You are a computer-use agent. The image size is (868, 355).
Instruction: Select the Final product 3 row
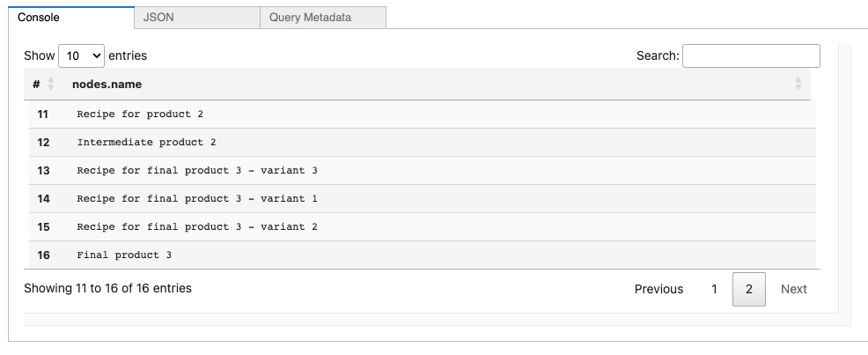[423, 255]
